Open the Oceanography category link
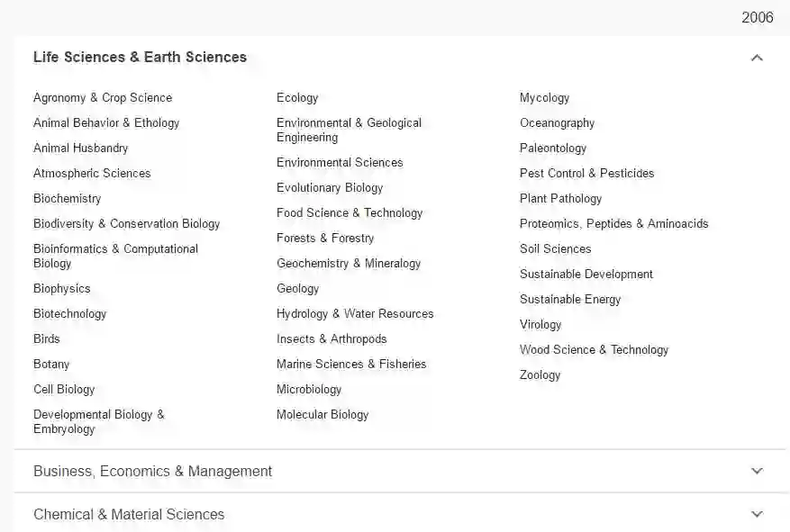 click(557, 122)
